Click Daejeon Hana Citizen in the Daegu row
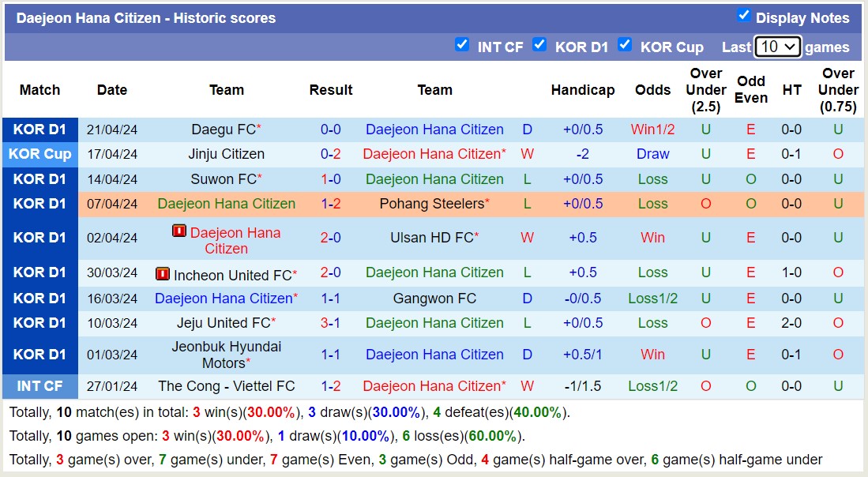The image size is (868, 477). 435,130
